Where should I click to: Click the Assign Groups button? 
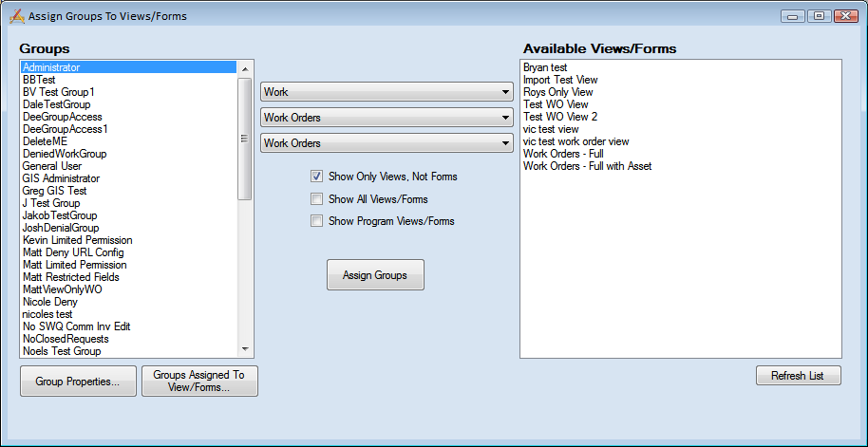point(375,275)
